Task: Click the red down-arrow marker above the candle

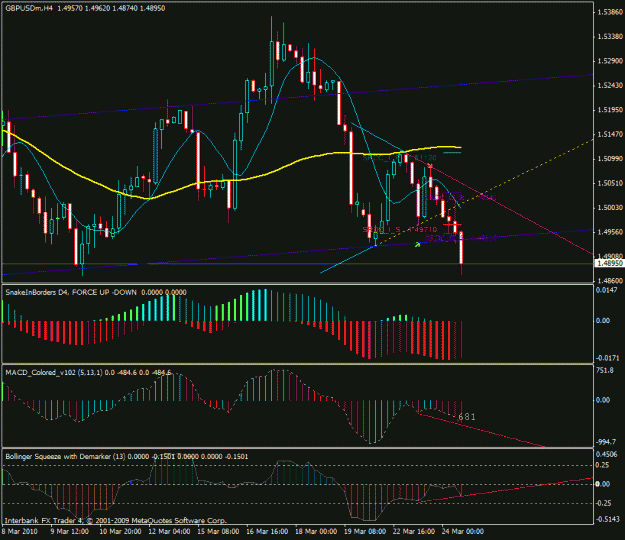Action: point(430,166)
